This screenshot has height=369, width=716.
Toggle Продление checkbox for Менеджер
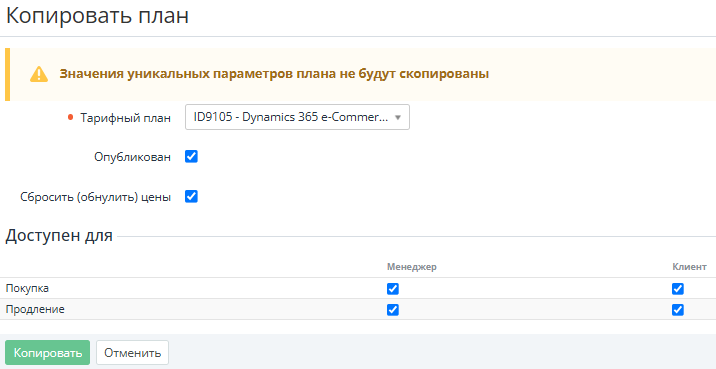[x=393, y=310]
